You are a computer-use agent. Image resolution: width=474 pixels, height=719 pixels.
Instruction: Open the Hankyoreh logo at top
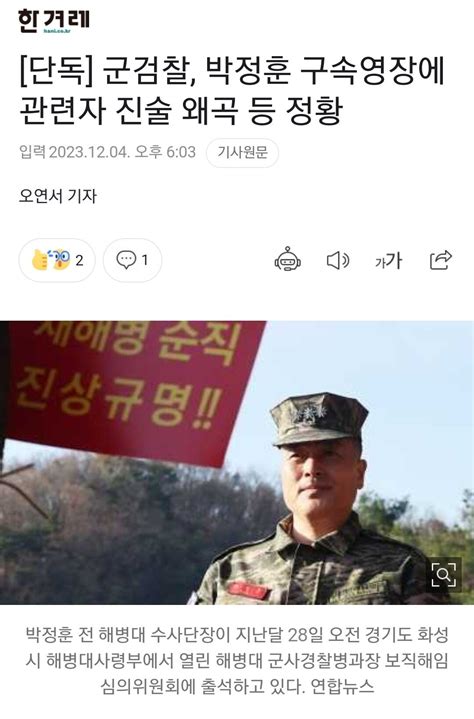(x=54, y=21)
